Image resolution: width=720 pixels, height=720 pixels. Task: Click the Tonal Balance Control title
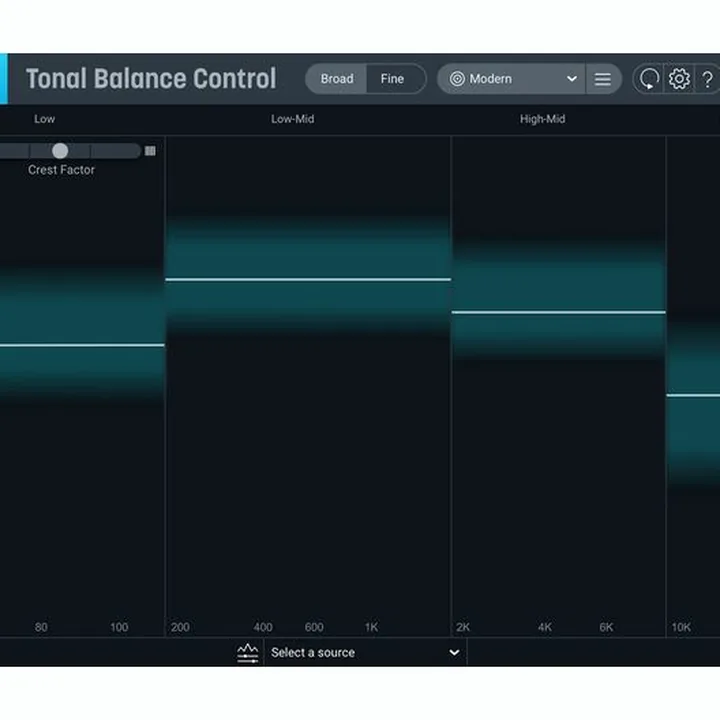(151, 79)
